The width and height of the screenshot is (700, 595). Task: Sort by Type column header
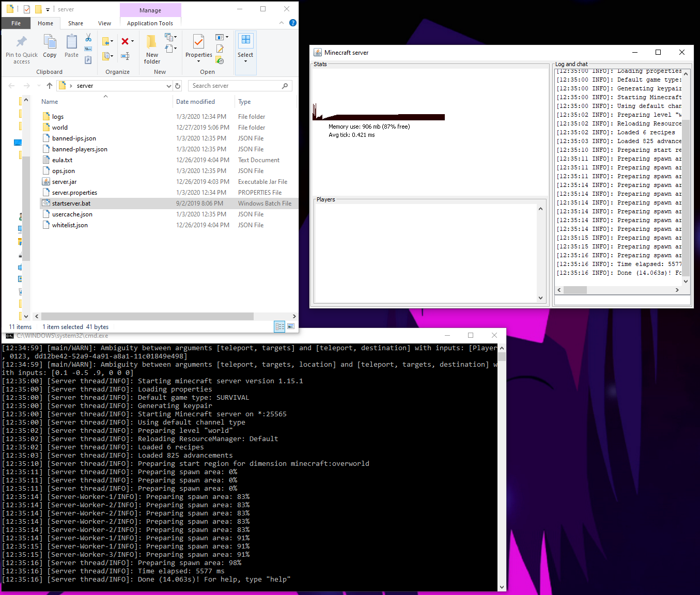point(266,102)
